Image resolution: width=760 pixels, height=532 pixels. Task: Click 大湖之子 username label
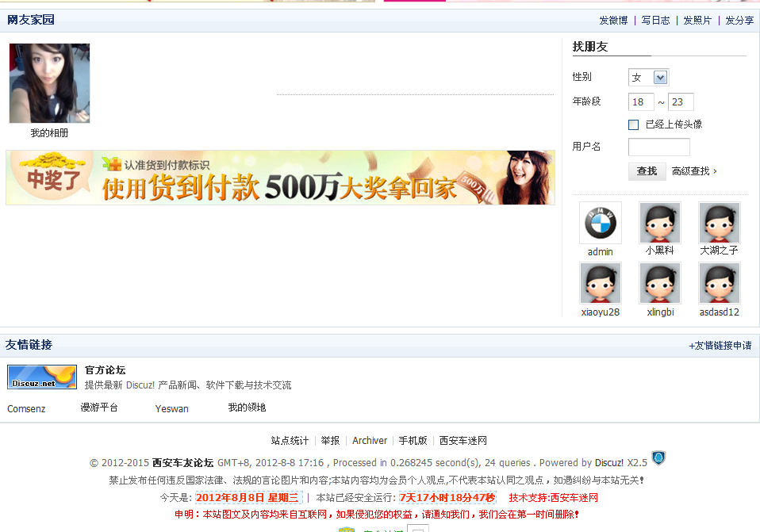(x=720, y=251)
